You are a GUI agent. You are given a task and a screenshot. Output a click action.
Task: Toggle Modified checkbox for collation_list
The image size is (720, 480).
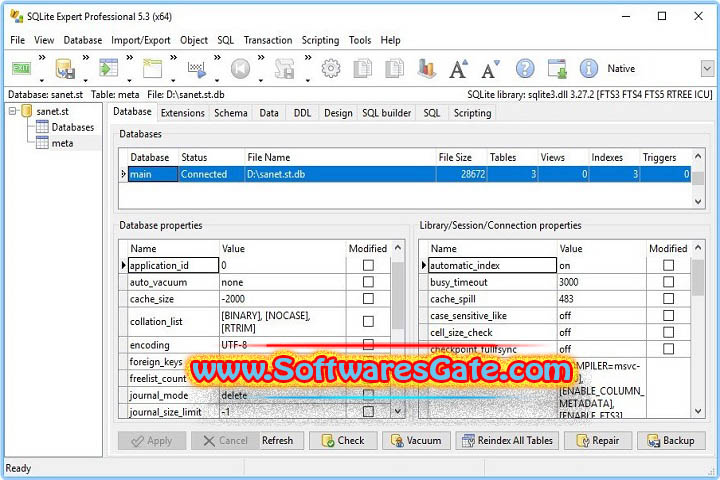(368, 322)
